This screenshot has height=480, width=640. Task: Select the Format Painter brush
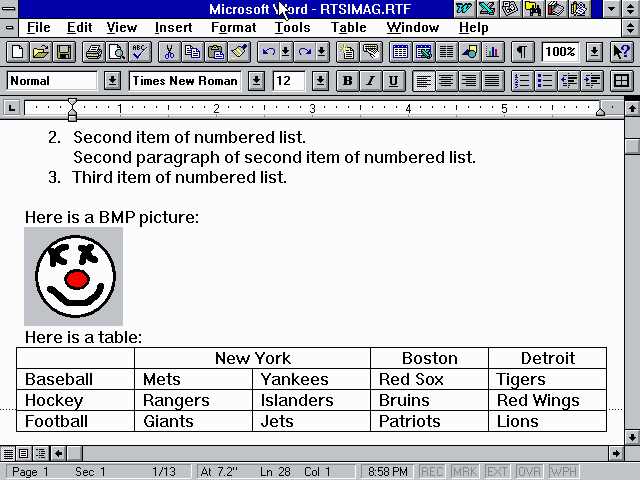click(x=239, y=52)
